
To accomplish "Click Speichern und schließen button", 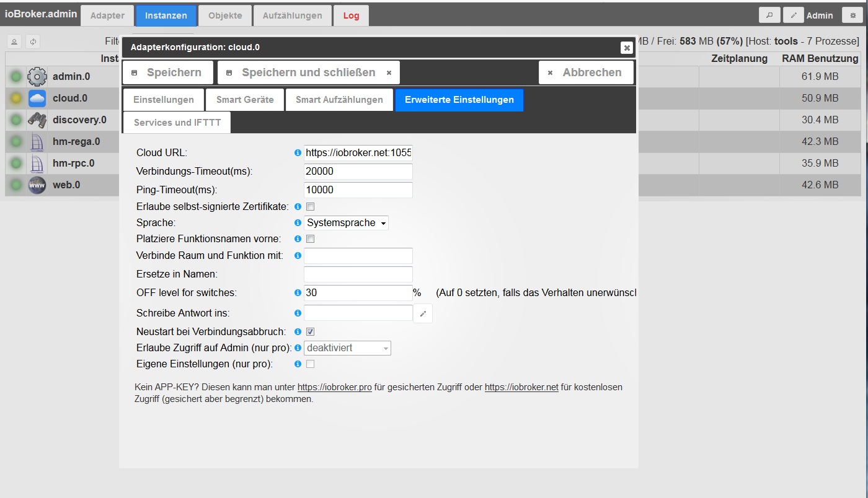I will pyautogui.click(x=309, y=72).
